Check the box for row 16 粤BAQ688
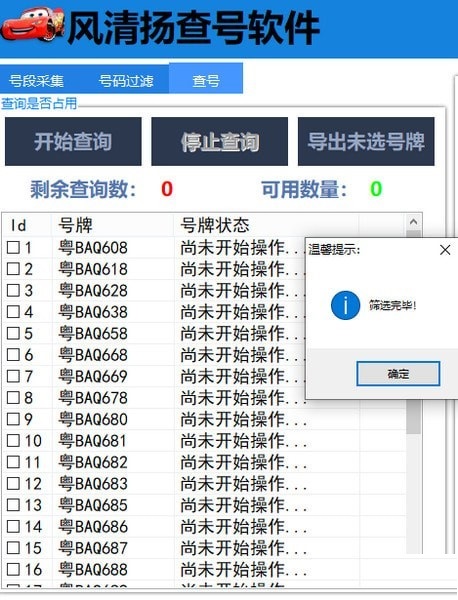 (x=13, y=569)
